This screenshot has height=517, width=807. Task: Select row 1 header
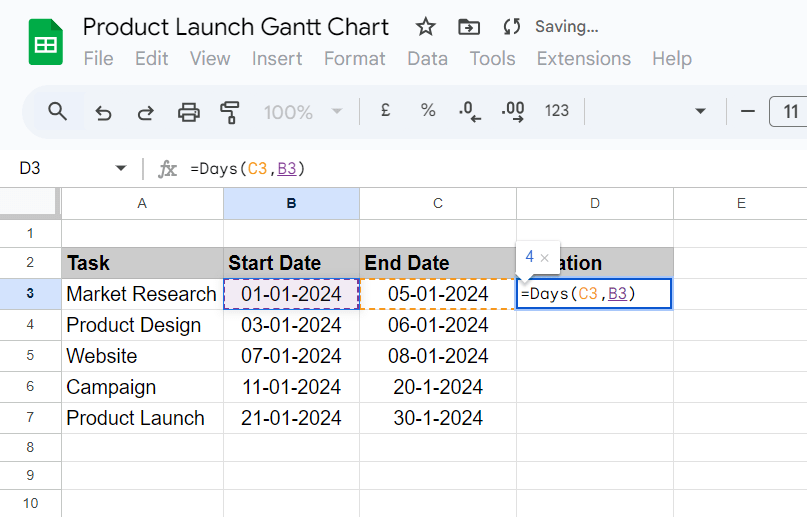(x=30, y=233)
